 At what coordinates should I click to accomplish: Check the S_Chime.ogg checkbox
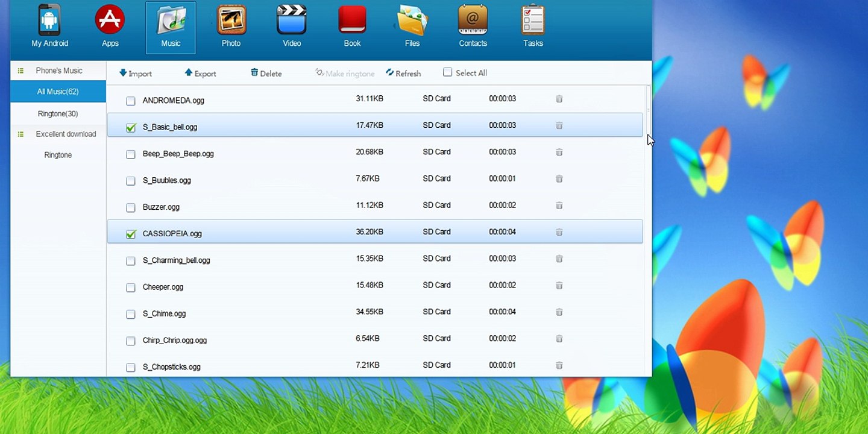tap(131, 314)
